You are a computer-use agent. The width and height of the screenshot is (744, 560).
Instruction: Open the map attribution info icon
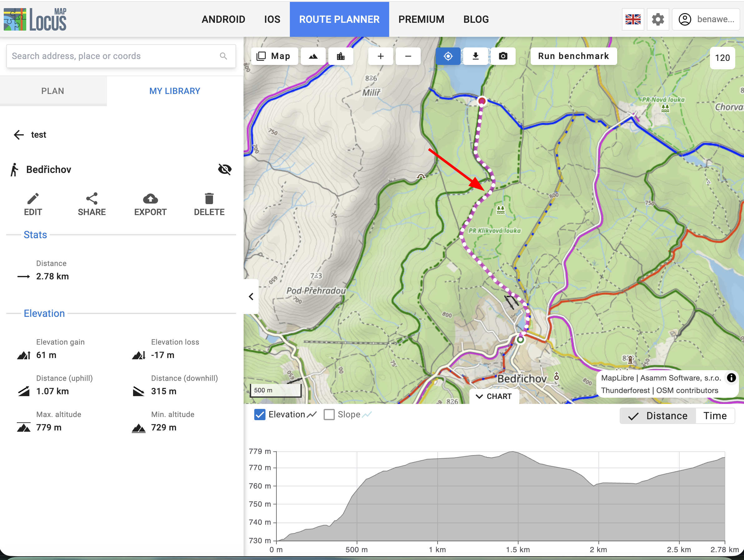pos(731,378)
